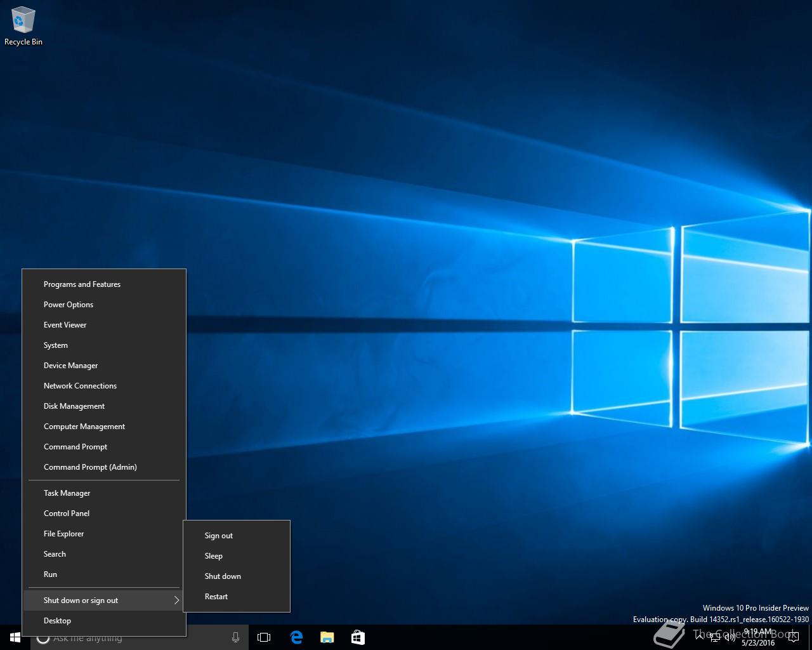Choose File Explorer in the menu
Image resolution: width=812 pixels, height=650 pixels.
point(105,534)
